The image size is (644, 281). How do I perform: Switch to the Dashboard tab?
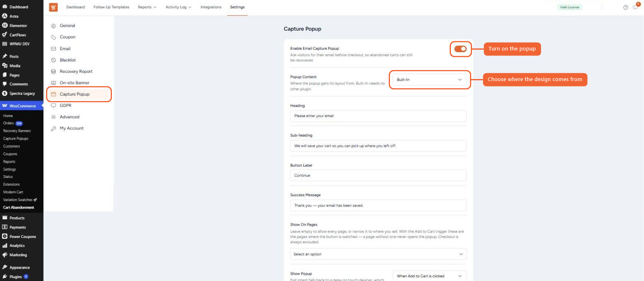75,7
